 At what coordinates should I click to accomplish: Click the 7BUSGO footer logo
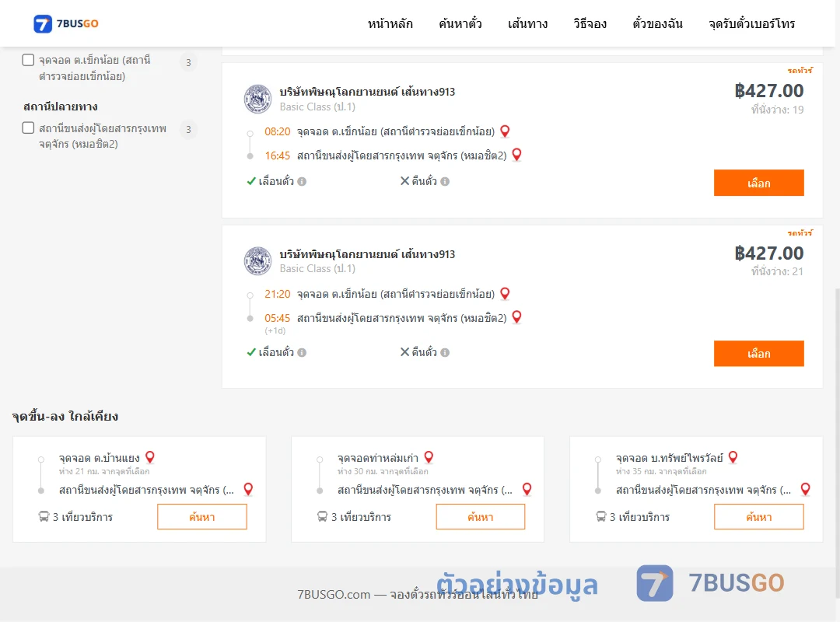[x=710, y=583]
